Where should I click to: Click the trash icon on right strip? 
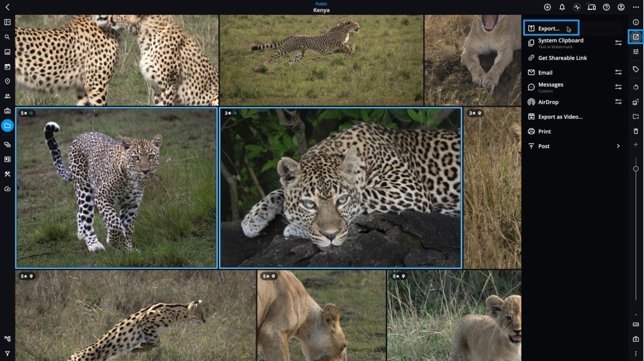click(636, 131)
